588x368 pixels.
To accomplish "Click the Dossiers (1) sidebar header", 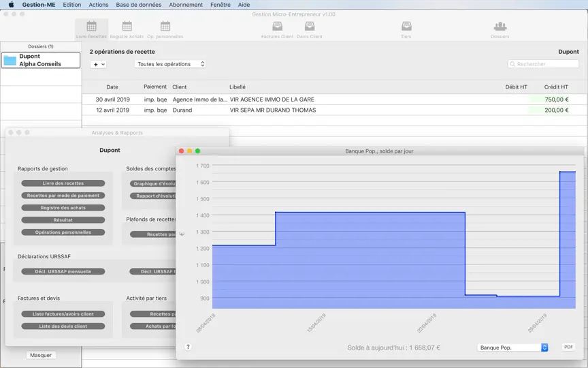I will point(41,46).
